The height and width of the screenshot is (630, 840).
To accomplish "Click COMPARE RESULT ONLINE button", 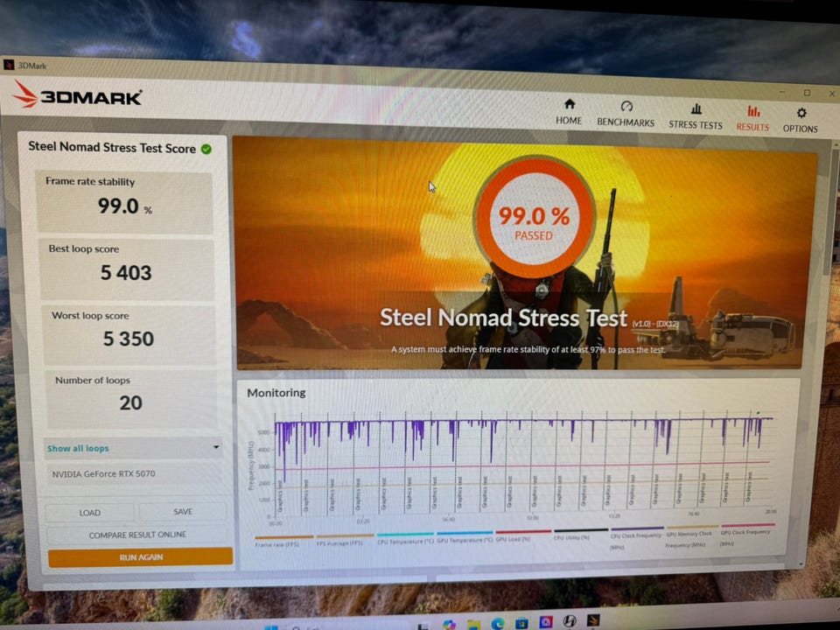I will coord(137,535).
